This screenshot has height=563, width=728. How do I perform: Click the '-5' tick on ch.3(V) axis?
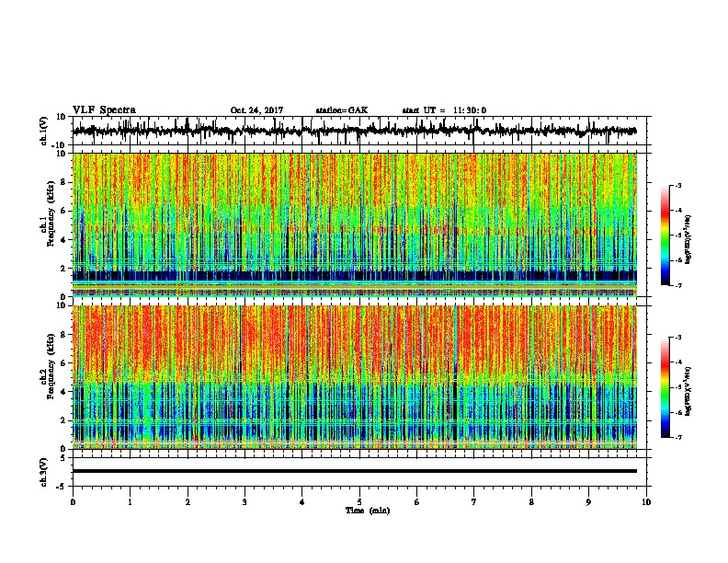(x=62, y=487)
